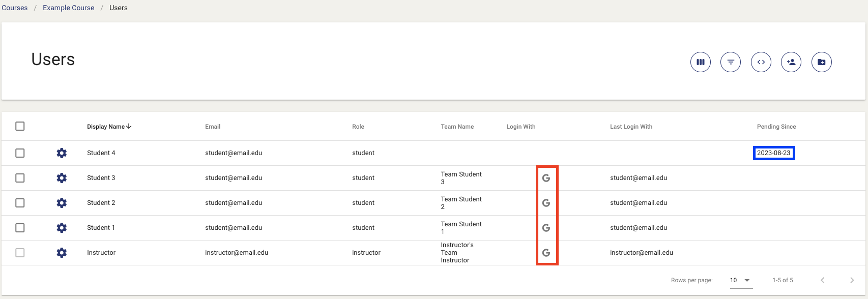
Task: Click the Student 1 display name
Action: pos(101,228)
